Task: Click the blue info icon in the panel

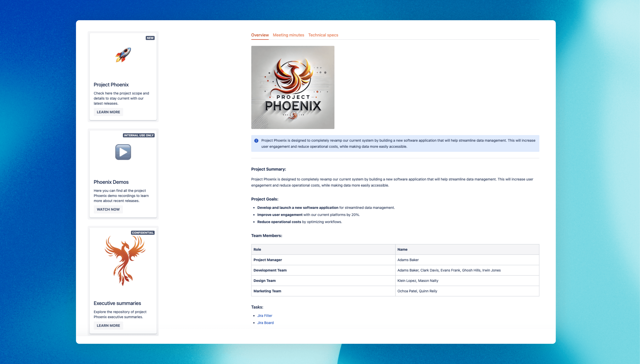Action: click(256, 141)
